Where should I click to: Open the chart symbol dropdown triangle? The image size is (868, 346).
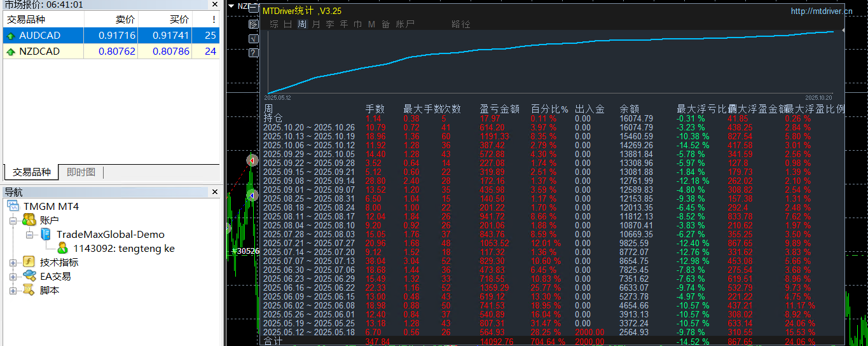click(x=231, y=6)
